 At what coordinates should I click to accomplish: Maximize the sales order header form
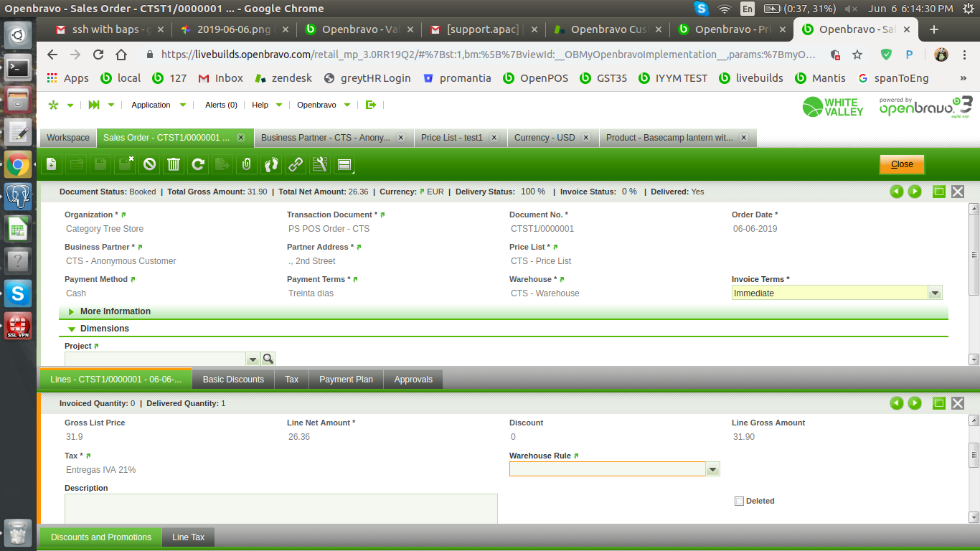point(938,192)
